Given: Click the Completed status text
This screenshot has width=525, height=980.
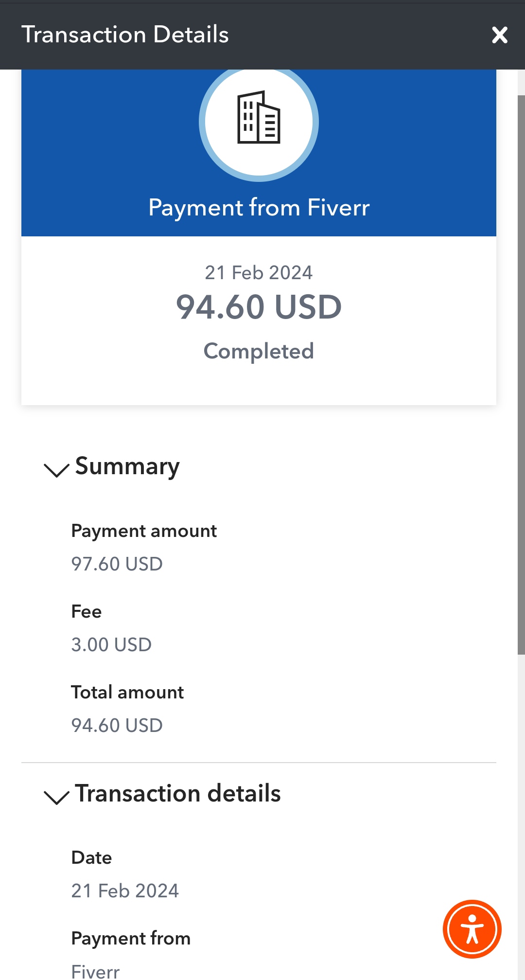Looking at the screenshot, I should pos(259,351).
